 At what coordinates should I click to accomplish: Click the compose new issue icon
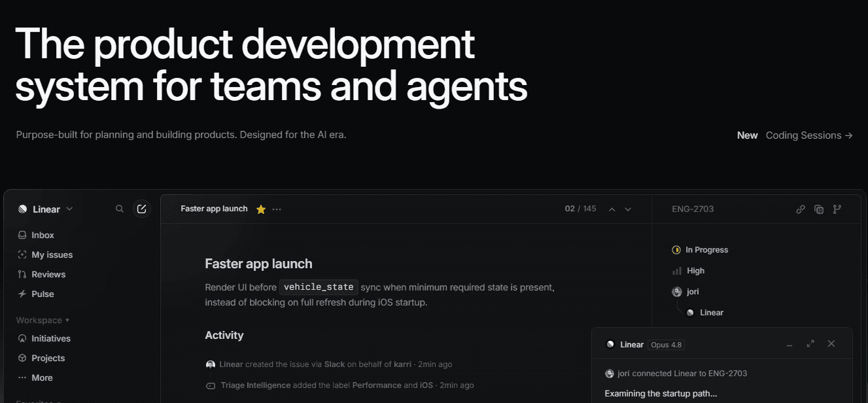(141, 209)
